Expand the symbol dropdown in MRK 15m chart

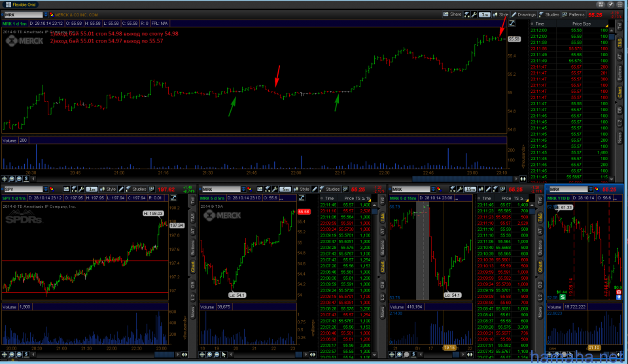click(433, 190)
